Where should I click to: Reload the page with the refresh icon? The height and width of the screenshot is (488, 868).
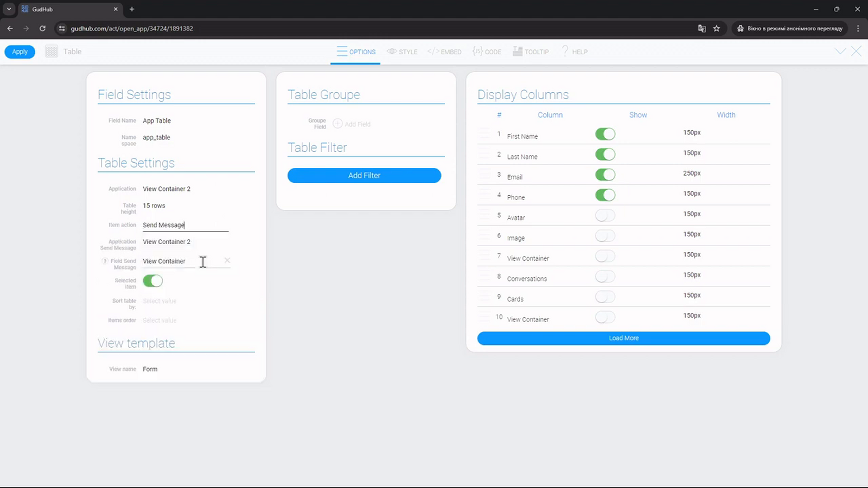[x=42, y=28]
